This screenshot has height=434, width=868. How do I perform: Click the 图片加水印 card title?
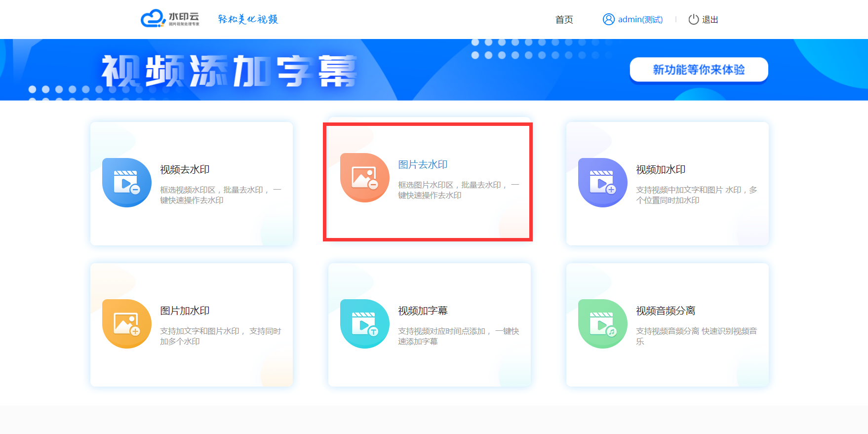point(185,311)
